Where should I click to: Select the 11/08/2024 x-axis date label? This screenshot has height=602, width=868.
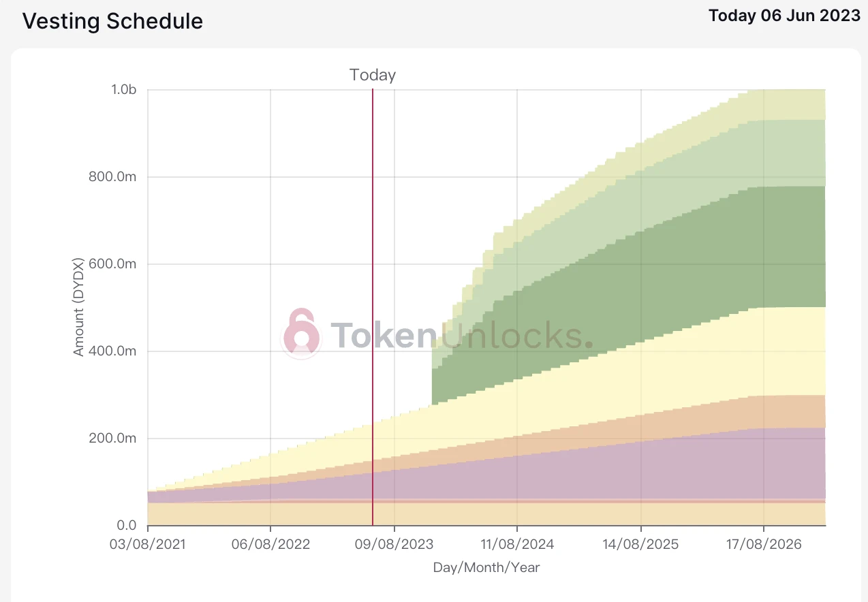pos(517,544)
